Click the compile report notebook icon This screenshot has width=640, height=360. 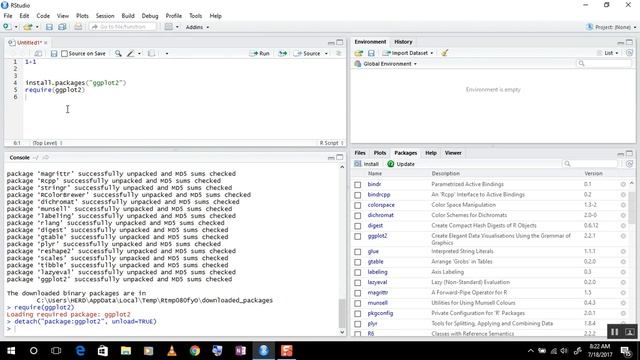(151, 53)
